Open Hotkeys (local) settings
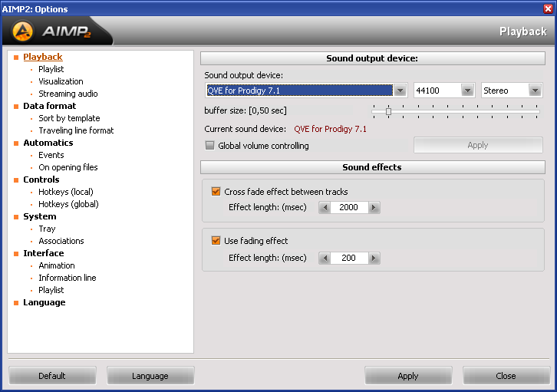 coord(66,192)
